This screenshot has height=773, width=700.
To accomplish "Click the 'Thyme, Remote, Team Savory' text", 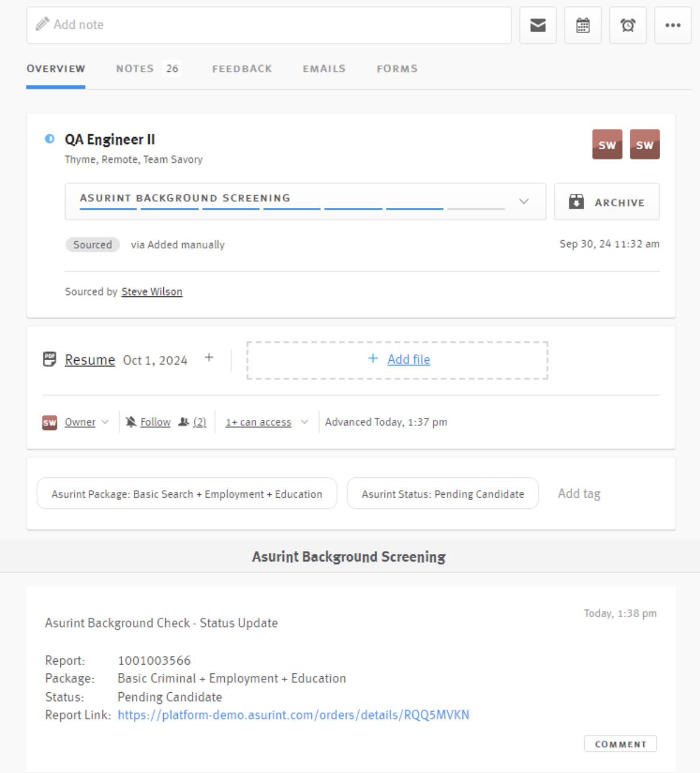I will pyautogui.click(x=133, y=159).
